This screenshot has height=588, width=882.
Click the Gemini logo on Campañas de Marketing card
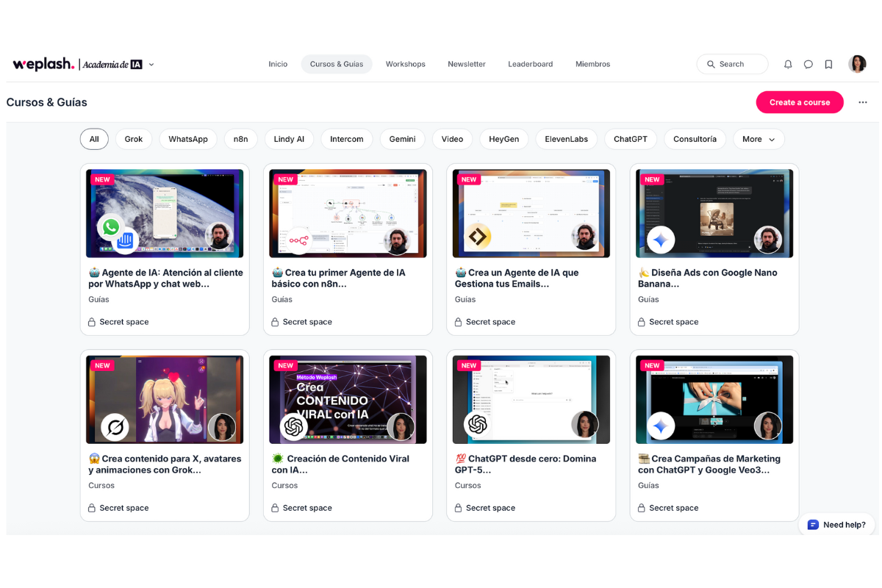coord(661,426)
